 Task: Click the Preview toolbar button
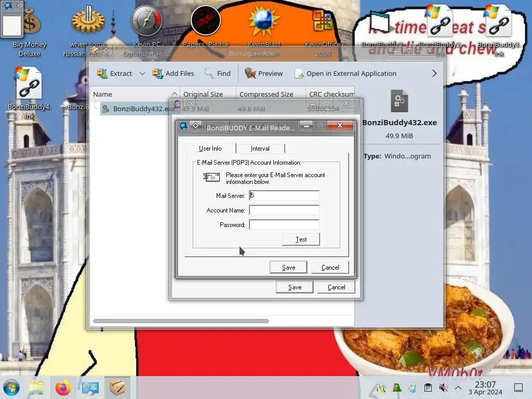[x=263, y=73]
